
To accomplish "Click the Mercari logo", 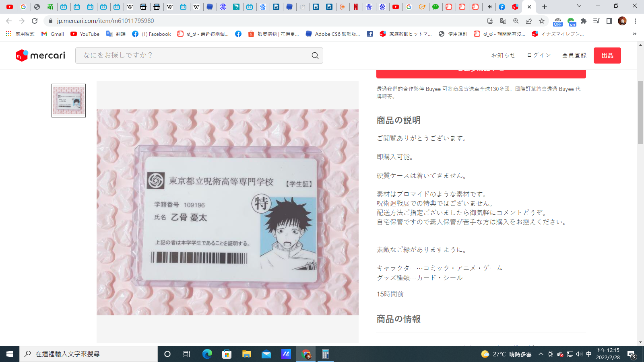I will tap(40, 56).
